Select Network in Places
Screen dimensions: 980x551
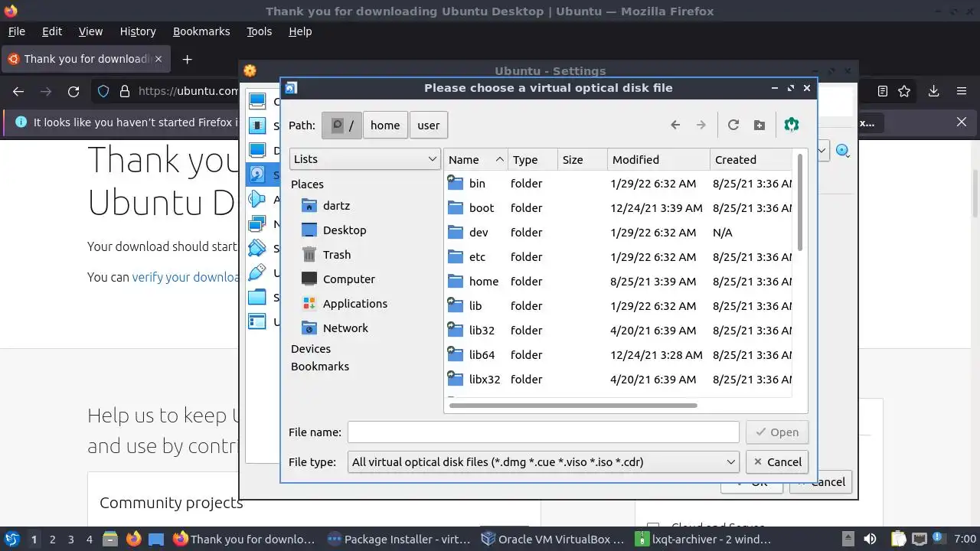[x=345, y=328]
